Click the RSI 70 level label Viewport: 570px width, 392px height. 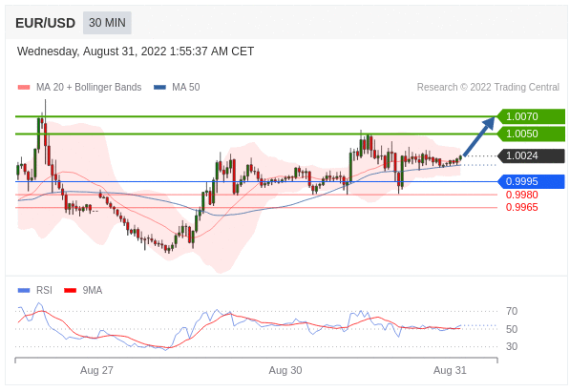(512, 311)
